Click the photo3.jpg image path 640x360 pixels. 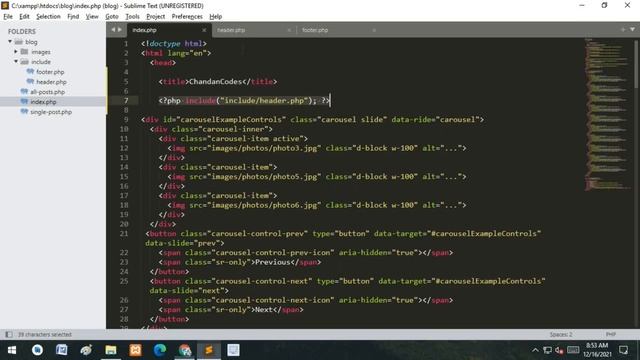point(264,148)
